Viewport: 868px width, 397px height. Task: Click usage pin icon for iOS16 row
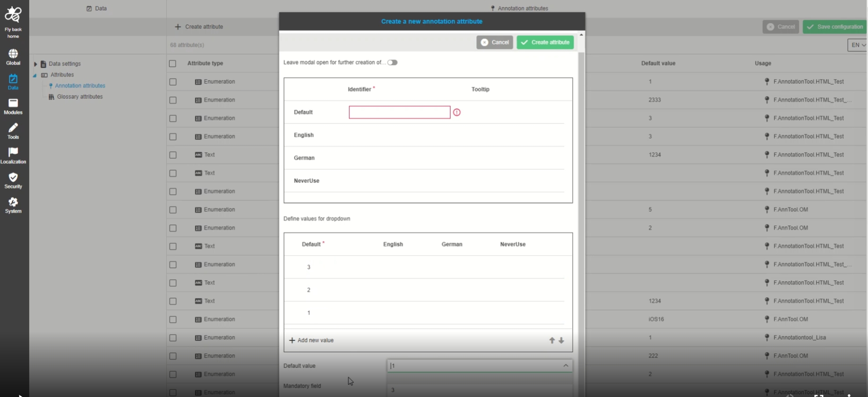pos(767,319)
